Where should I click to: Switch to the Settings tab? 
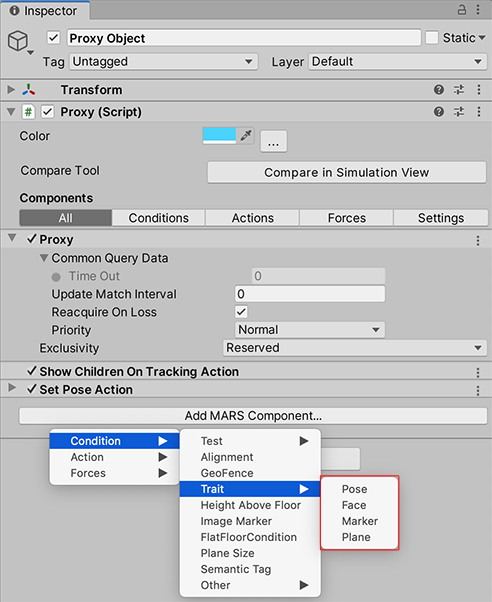pos(441,218)
